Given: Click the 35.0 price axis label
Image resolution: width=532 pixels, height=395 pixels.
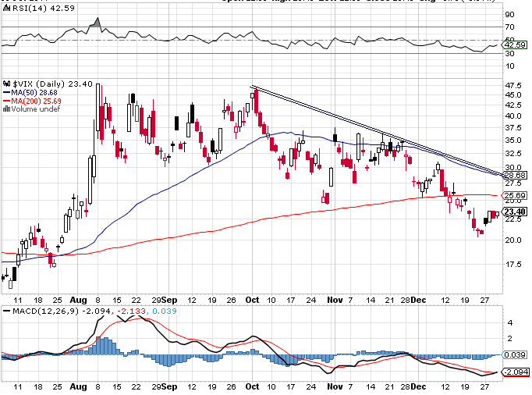Looking at the screenshot, I should [513, 141].
